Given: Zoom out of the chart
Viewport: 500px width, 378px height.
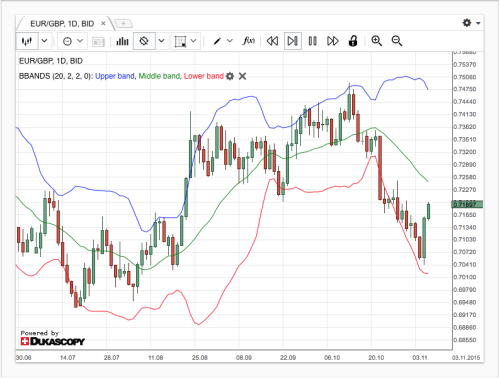Looking at the screenshot, I should [397, 41].
